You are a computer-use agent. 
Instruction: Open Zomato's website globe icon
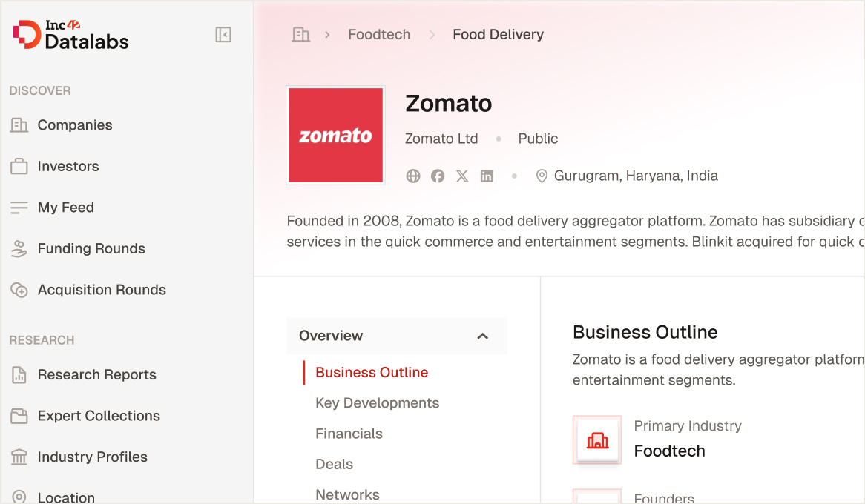[x=413, y=176]
